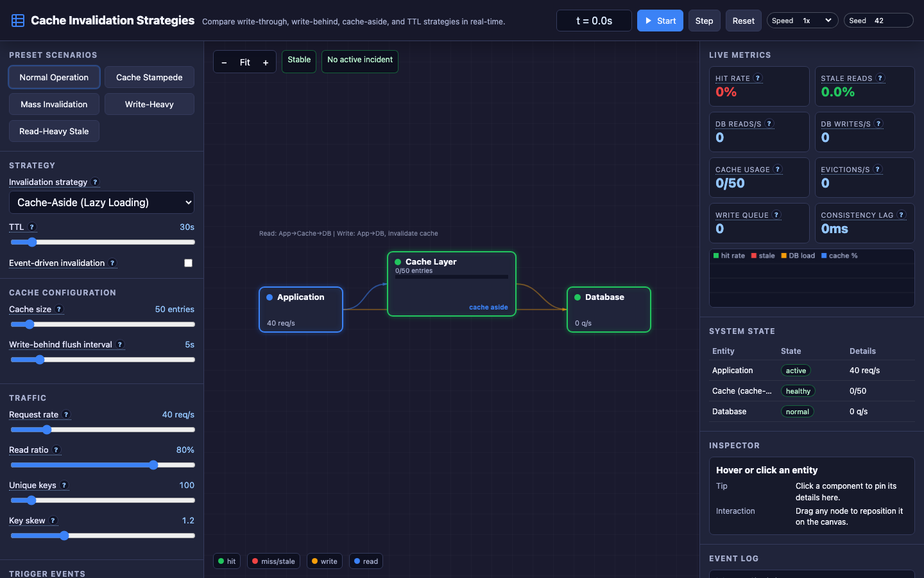Viewport: 924px width, 578px height.
Task: Toggle the hit legend chip
Action: (227, 561)
